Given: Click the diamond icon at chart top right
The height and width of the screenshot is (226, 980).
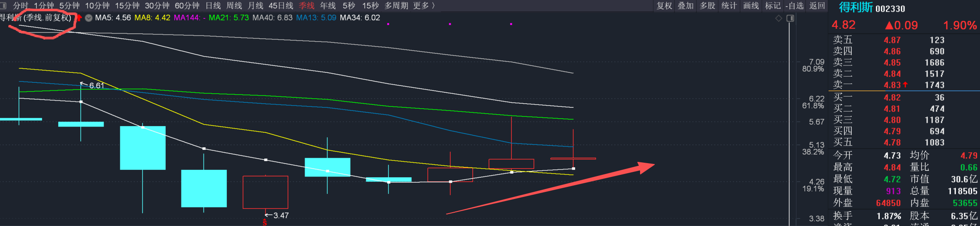Looking at the screenshot, I should coord(779,18).
